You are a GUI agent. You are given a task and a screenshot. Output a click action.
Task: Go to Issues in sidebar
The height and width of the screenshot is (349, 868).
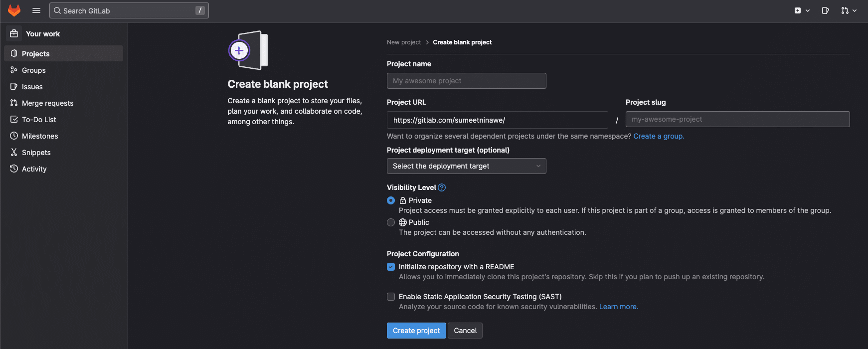point(64,86)
